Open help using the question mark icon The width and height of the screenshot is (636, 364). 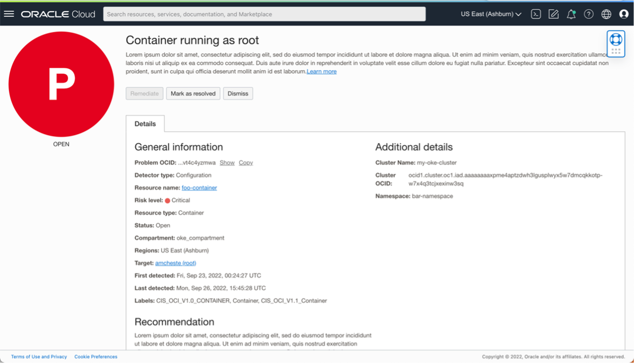tap(588, 14)
